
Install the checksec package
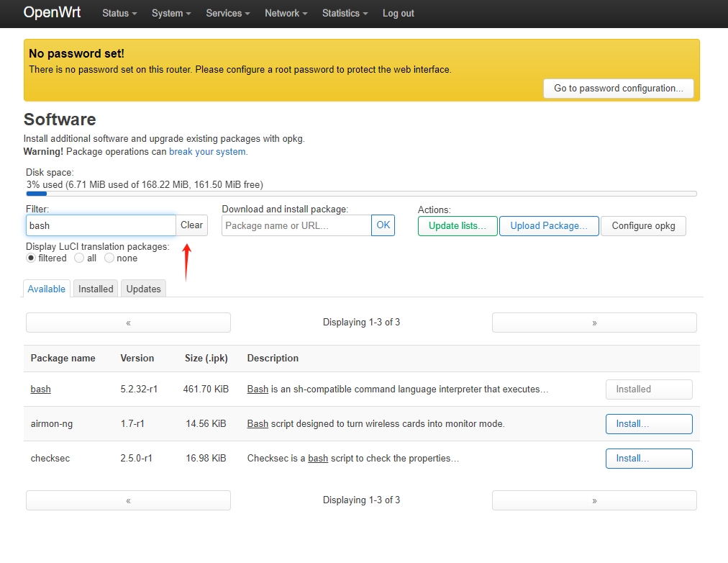(x=649, y=459)
